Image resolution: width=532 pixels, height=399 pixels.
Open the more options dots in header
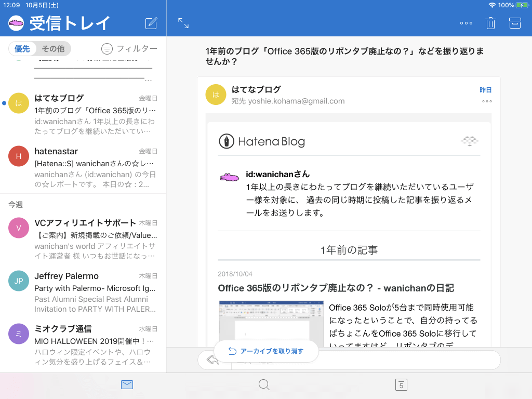[x=466, y=23]
